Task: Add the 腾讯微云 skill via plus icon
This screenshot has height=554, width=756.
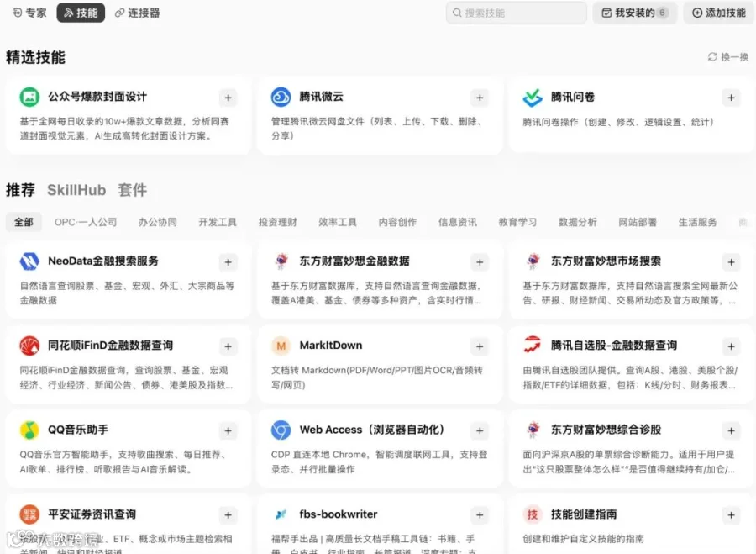Action: (x=480, y=98)
